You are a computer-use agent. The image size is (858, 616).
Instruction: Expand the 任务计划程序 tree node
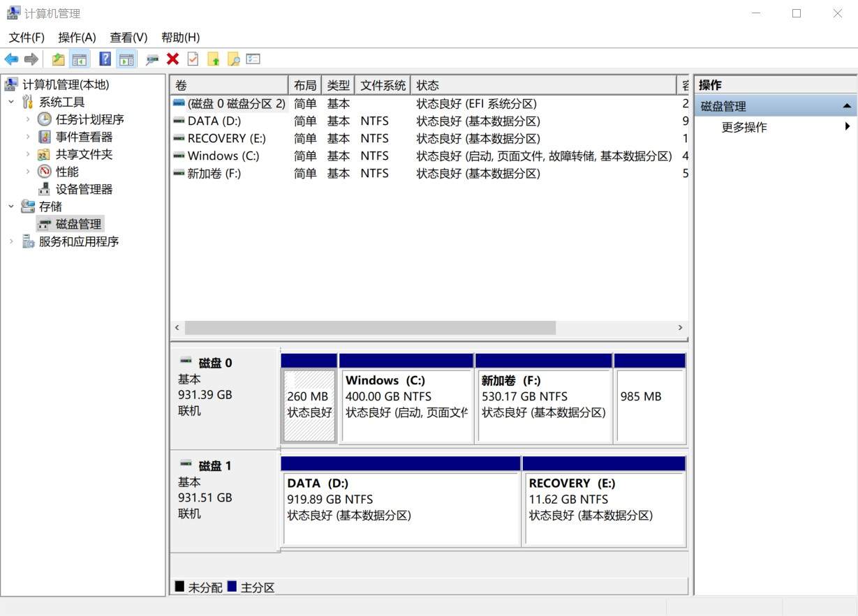(28, 119)
